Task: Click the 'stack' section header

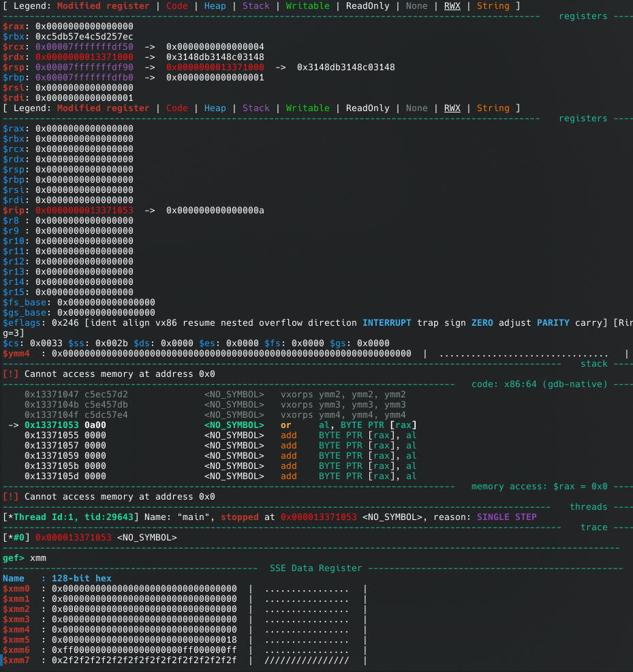Action: [594, 364]
